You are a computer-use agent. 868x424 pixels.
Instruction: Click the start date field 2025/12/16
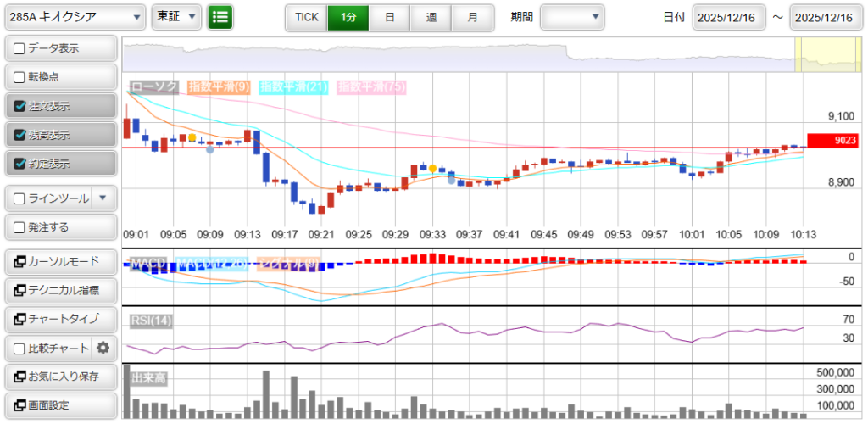click(729, 18)
